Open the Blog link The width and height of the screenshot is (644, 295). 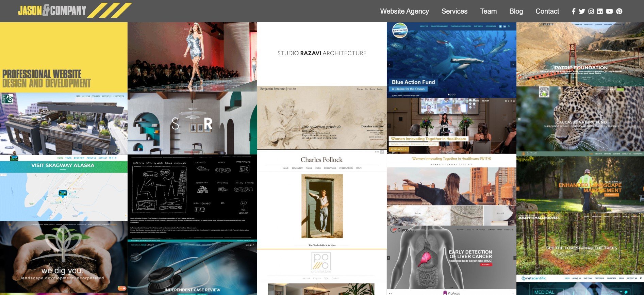(516, 11)
